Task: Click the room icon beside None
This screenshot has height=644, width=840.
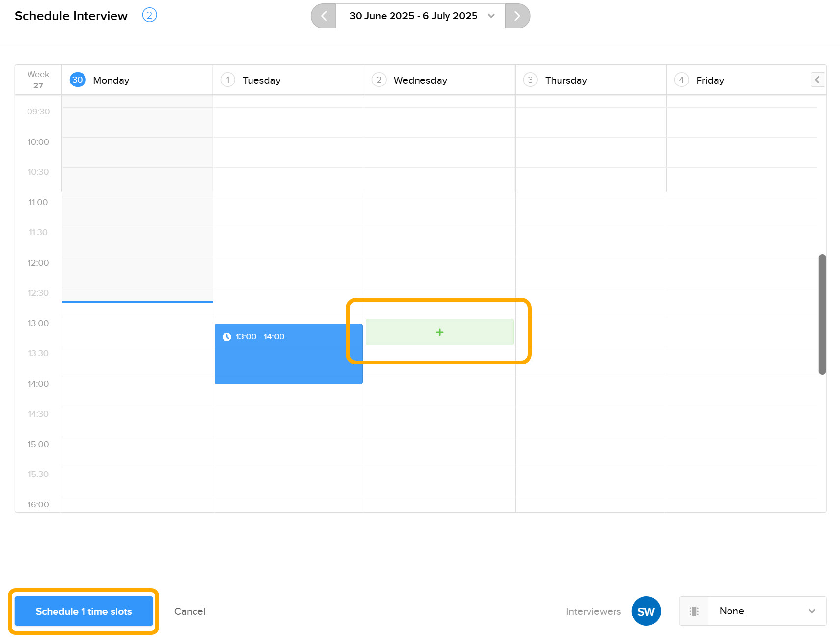Action: tap(694, 611)
